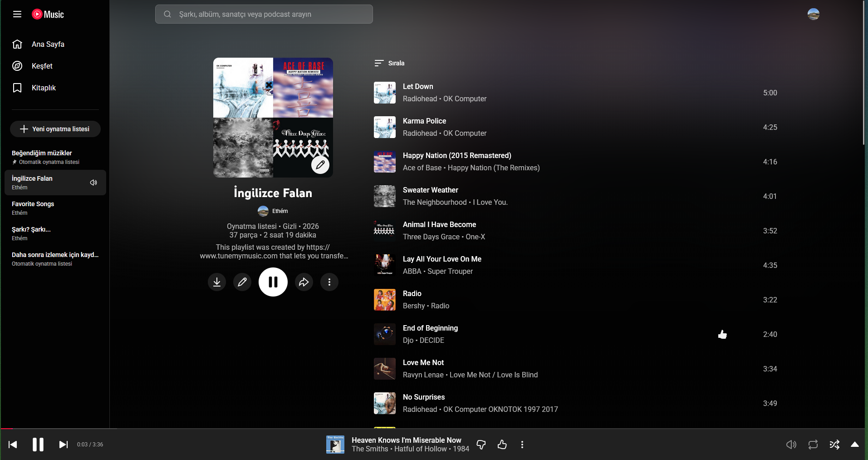Viewport: 868px width, 460px height.
Task: Skip to previous track
Action: tap(13, 445)
